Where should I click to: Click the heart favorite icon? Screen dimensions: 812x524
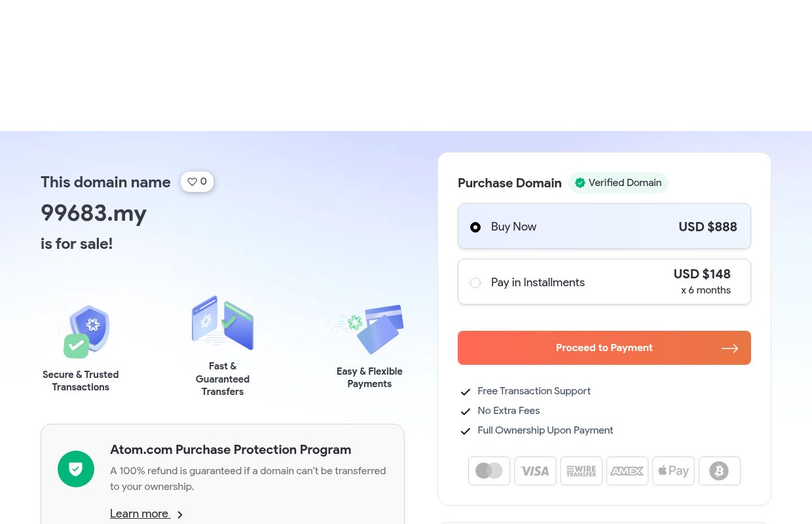(x=192, y=182)
